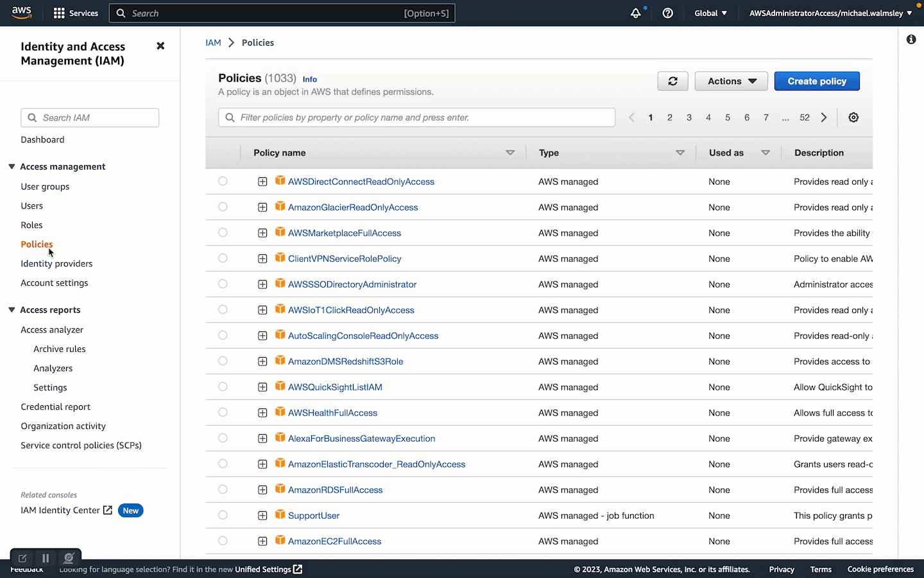Open Service control policies (SCPs)
This screenshot has height=578, width=924.
point(81,445)
